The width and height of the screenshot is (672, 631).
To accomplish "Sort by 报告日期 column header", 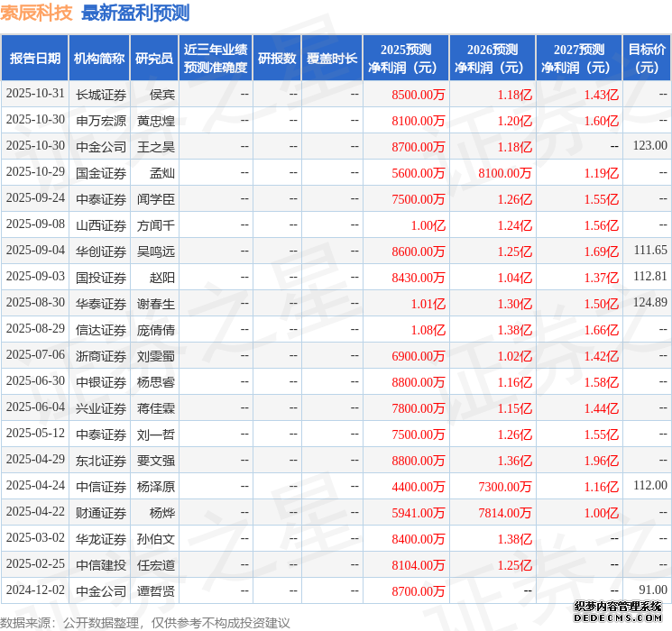I will 35,59.
